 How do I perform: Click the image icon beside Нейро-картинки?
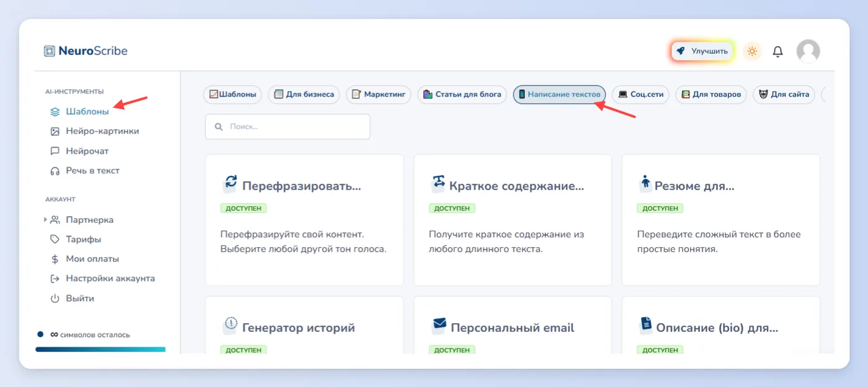55,131
